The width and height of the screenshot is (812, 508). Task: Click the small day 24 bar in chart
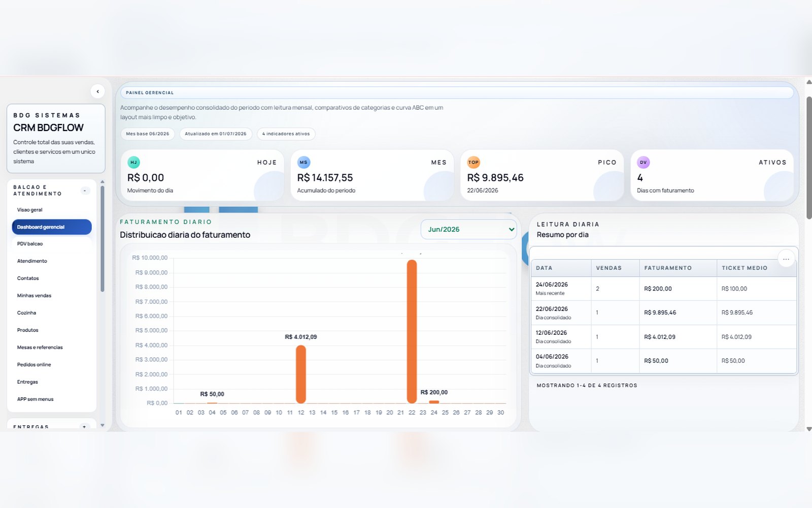[434, 402]
